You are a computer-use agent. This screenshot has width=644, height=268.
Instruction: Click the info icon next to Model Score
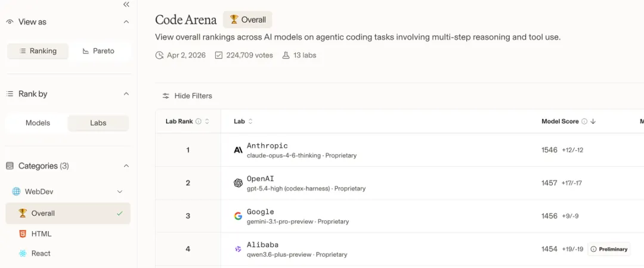[584, 121]
